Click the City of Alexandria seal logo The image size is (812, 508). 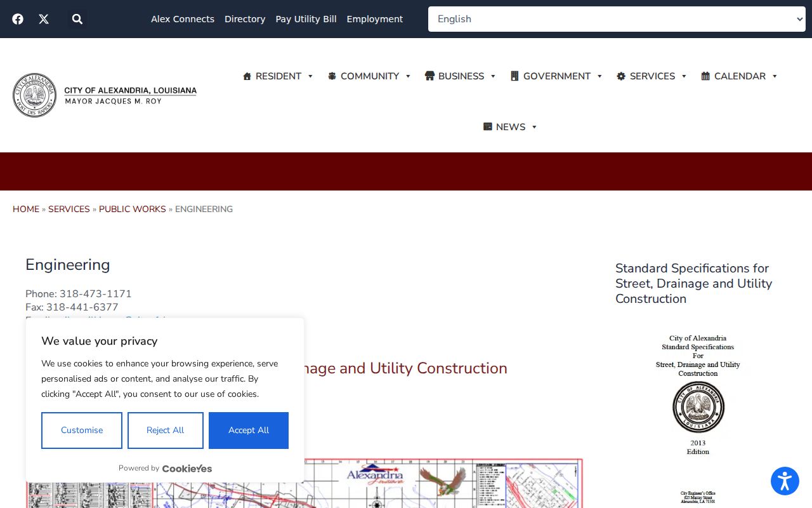click(x=35, y=95)
